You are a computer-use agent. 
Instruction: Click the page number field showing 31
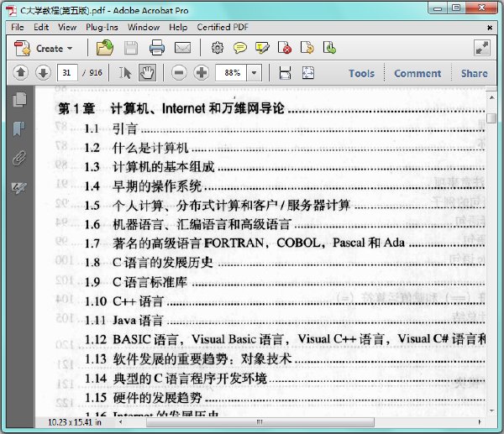click(67, 73)
